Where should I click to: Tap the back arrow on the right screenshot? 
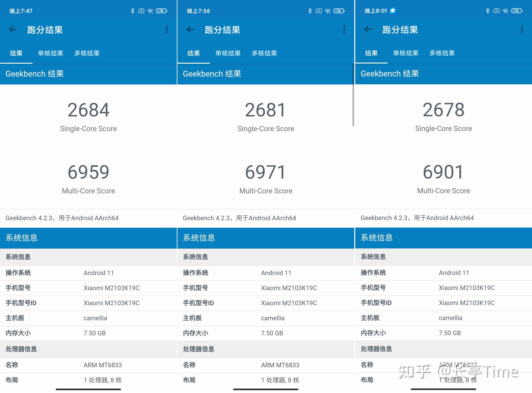coord(368,29)
